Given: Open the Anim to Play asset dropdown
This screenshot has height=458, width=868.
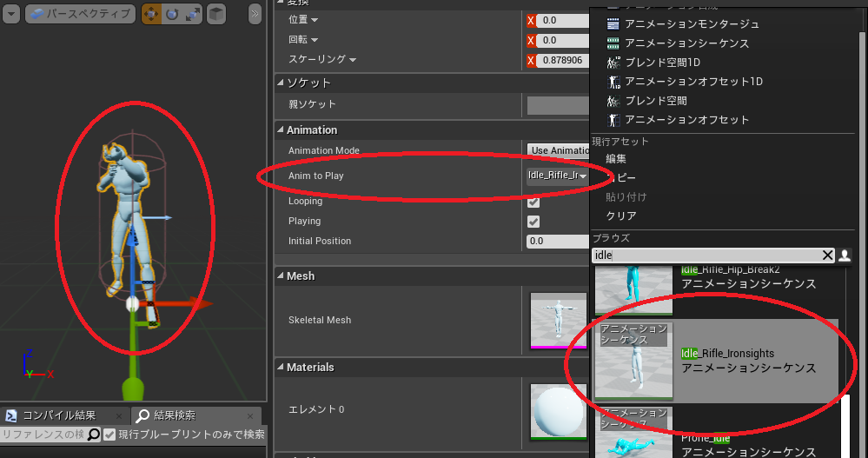Looking at the screenshot, I should pyautogui.click(x=558, y=176).
